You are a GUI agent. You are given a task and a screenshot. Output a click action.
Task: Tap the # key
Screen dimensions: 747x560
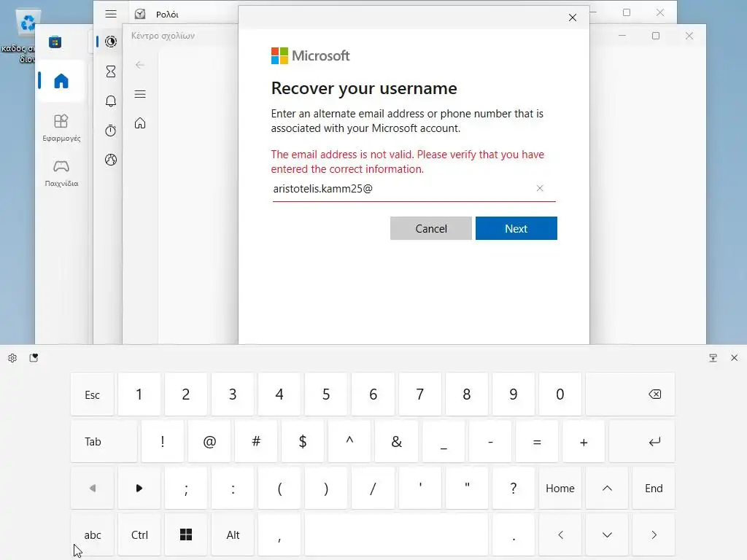tap(256, 441)
